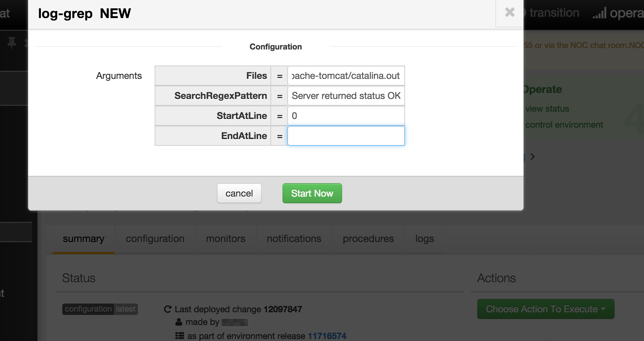Click into the SearchRegexPattern field

pyautogui.click(x=346, y=96)
